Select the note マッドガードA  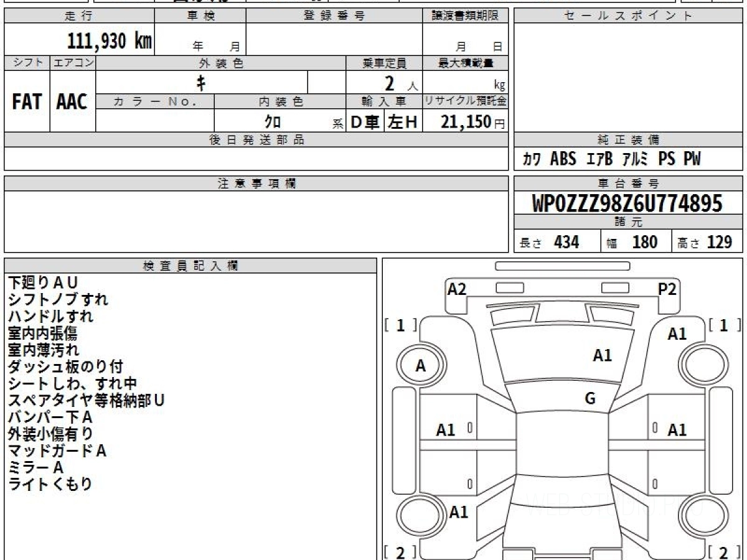tap(57, 450)
